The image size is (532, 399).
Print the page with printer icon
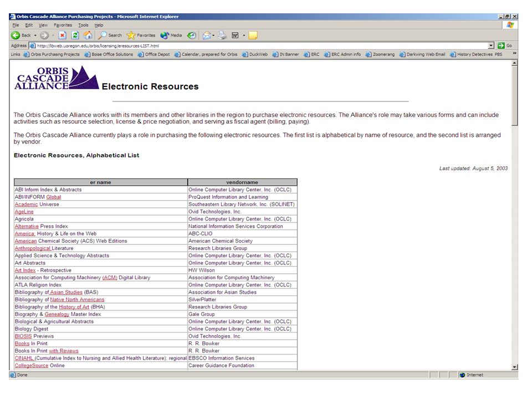click(222, 35)
